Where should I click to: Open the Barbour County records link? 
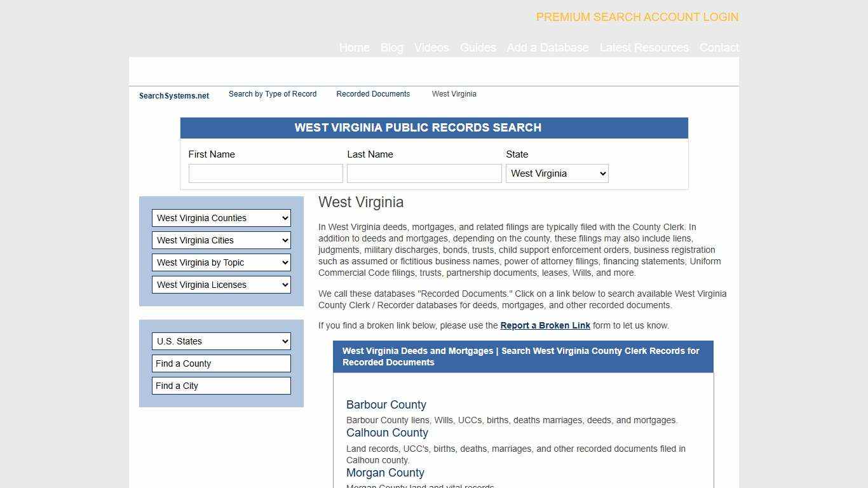tap(386, 405)
